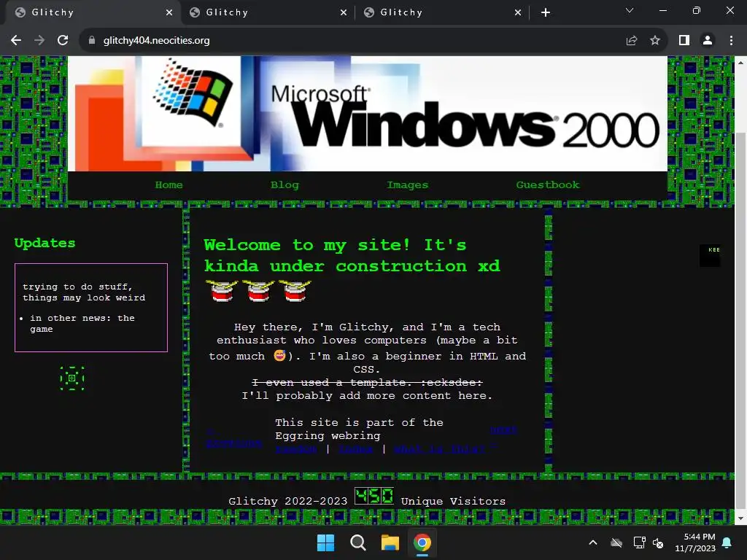Screen dimensions: 747x560
Task: Click the strikethrough template line
Action: pos(367,382)
